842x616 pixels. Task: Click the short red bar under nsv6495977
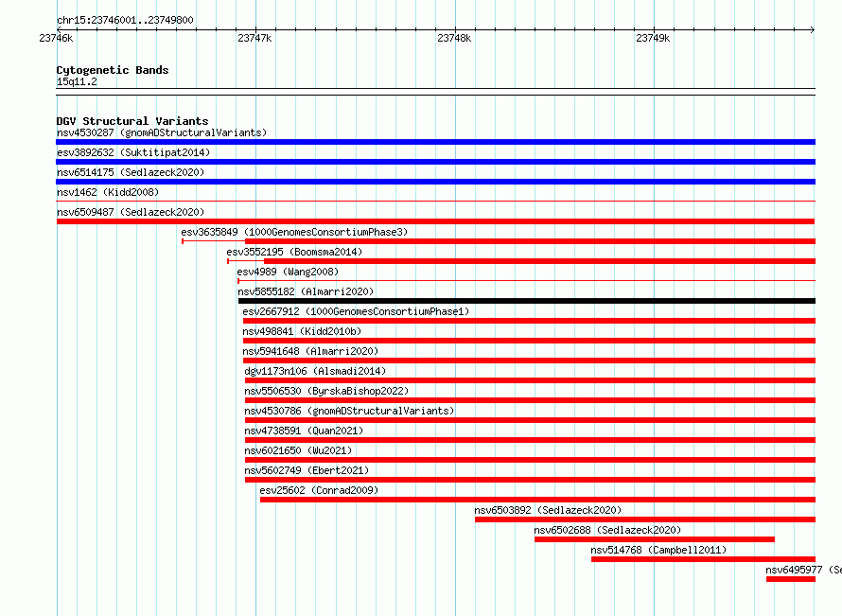[x=791, y=579]
